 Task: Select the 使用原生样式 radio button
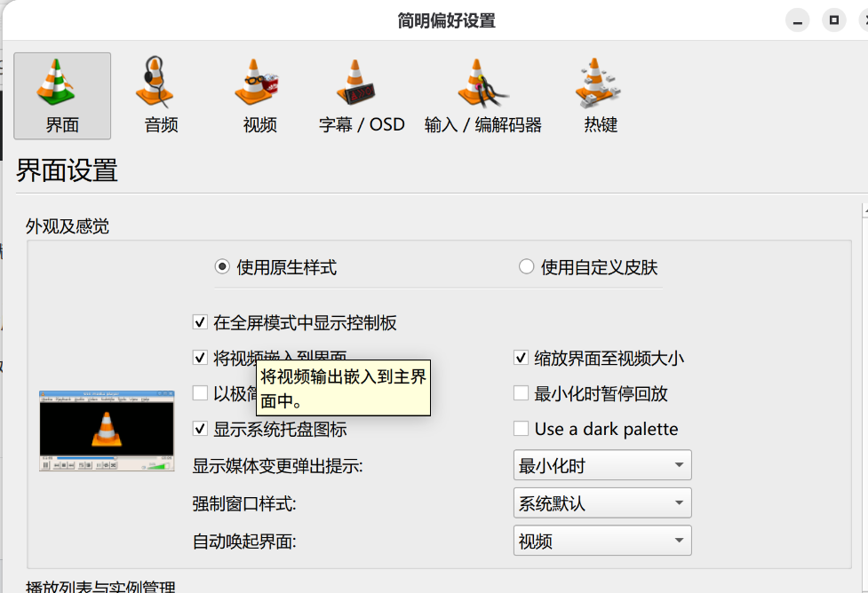coord(222,267)
